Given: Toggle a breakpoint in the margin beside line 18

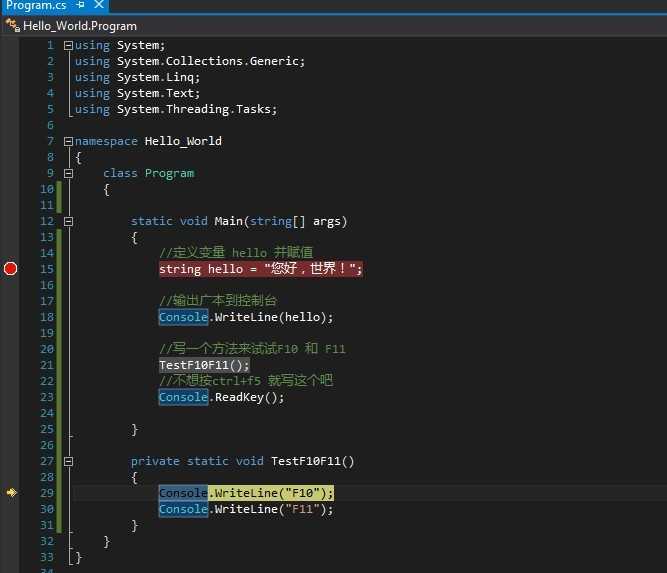Looking at the screenshot, I should tap(11, 317).
